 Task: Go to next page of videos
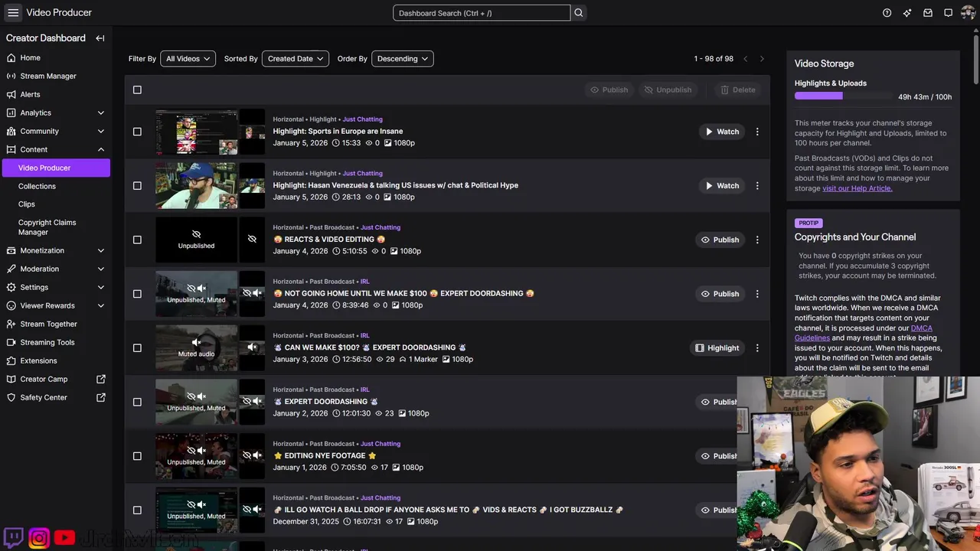tap(762, 59)
